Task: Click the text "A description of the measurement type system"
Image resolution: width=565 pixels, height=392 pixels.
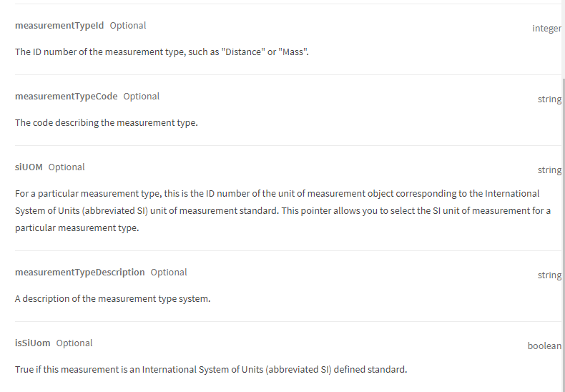Action: pos(112,299)
